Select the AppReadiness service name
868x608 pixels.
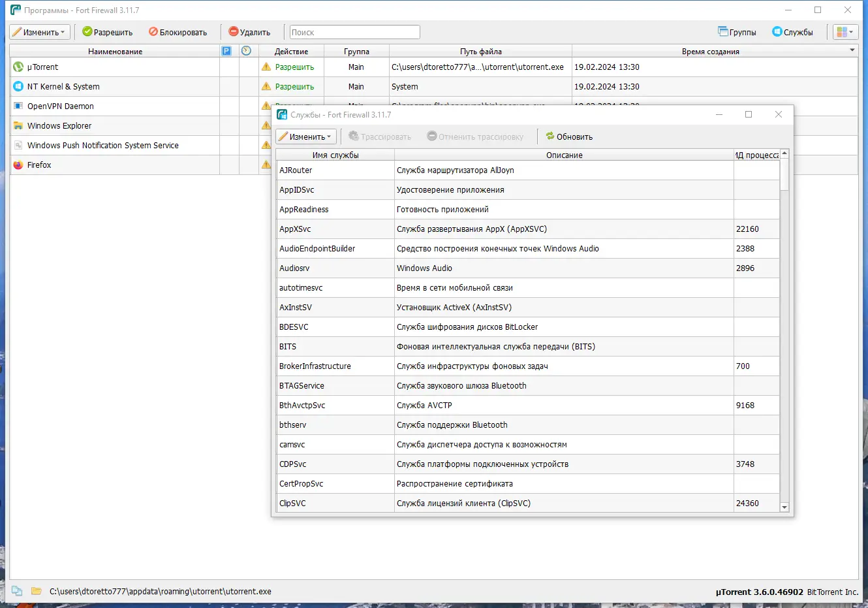pos(304,209)
